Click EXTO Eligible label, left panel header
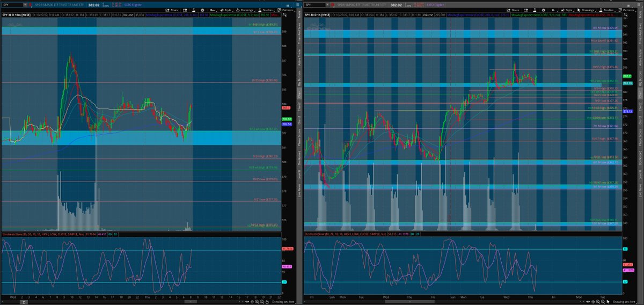644x305 pixels. point(133,5)
